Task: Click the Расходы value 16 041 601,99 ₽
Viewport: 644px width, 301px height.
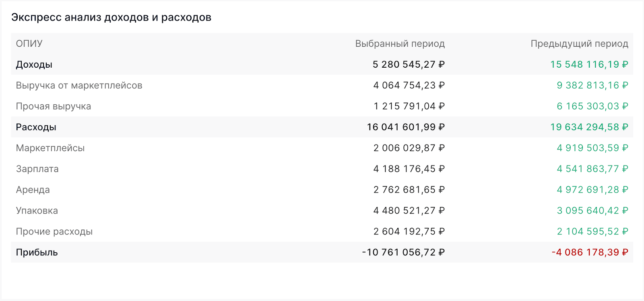Action: tap(405, 127)
